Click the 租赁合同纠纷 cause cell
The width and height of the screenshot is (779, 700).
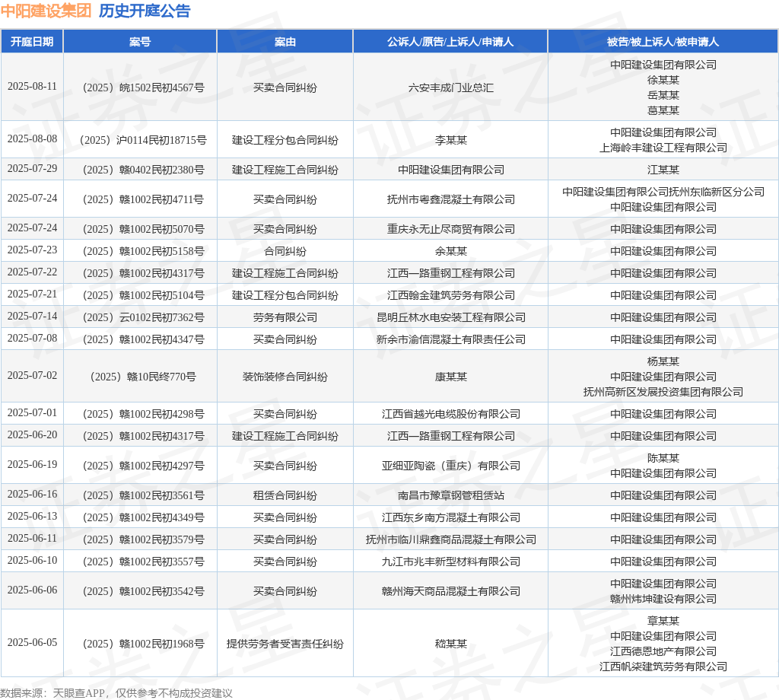[285, 496]
